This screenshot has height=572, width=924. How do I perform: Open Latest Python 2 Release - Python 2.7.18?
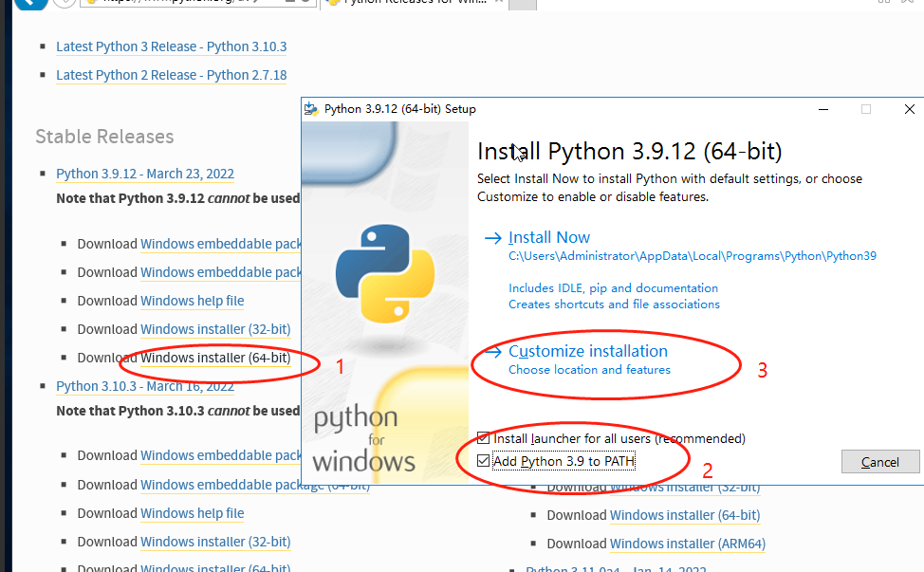point(171,75)
